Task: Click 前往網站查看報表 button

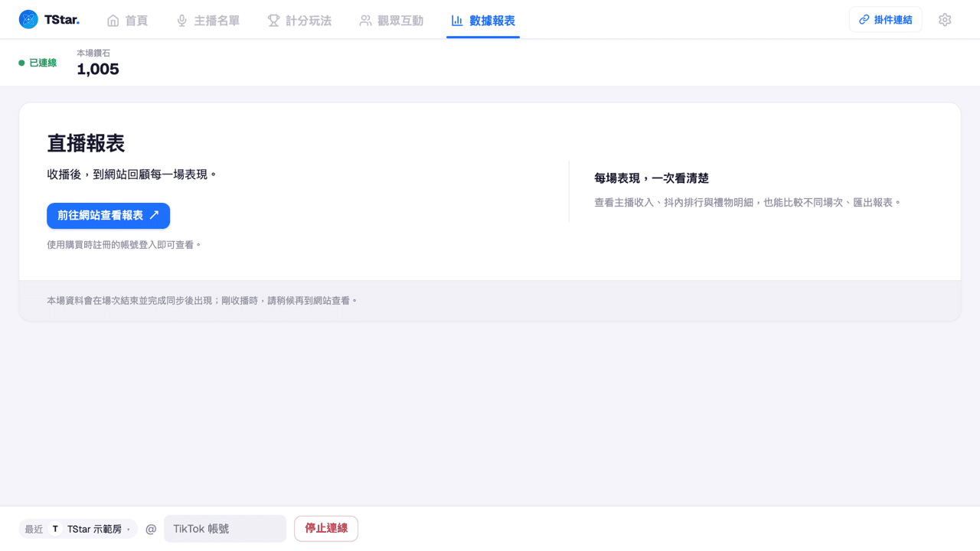Action: (108, 216)
